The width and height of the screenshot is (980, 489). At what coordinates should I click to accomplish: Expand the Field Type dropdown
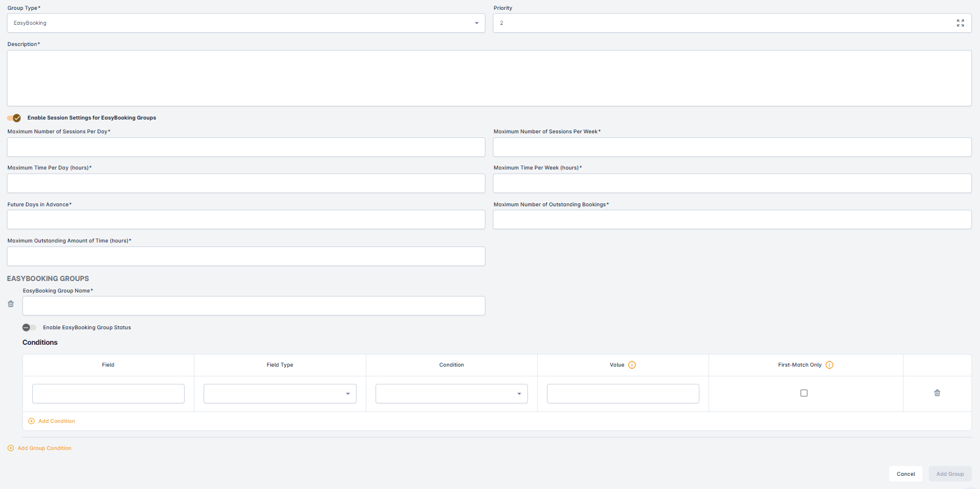(280, 394)
